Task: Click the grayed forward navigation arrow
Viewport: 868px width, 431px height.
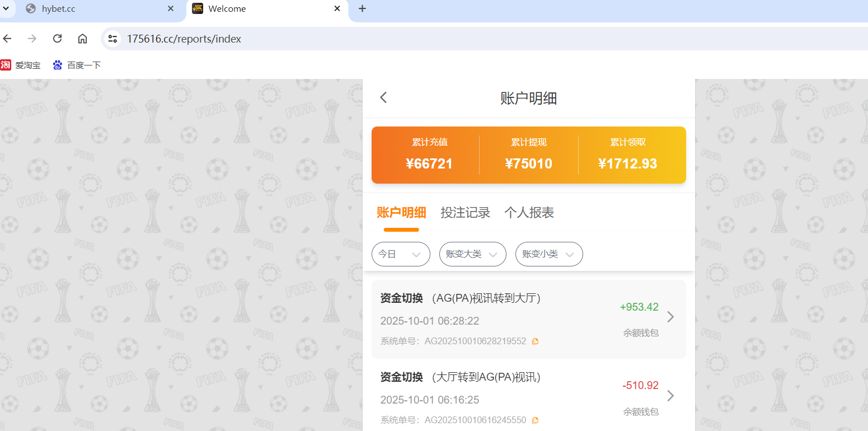Action: tap(32, 38)
